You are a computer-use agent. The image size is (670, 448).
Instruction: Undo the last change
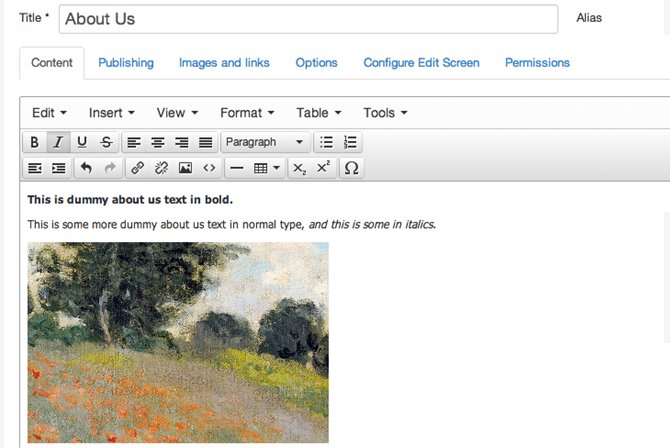86,168
